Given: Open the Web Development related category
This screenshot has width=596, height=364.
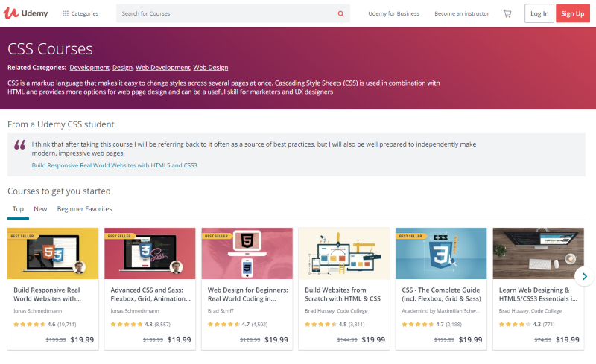Looking at the screenshot, I should coord(162,68).
